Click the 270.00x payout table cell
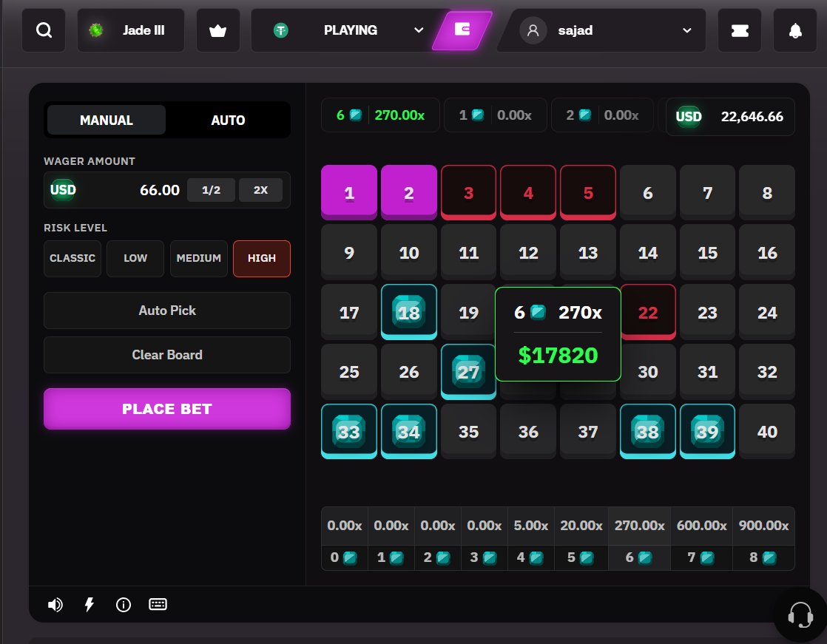Image resolution: width=827 pixels, height=644 pixels. [639, 526]
